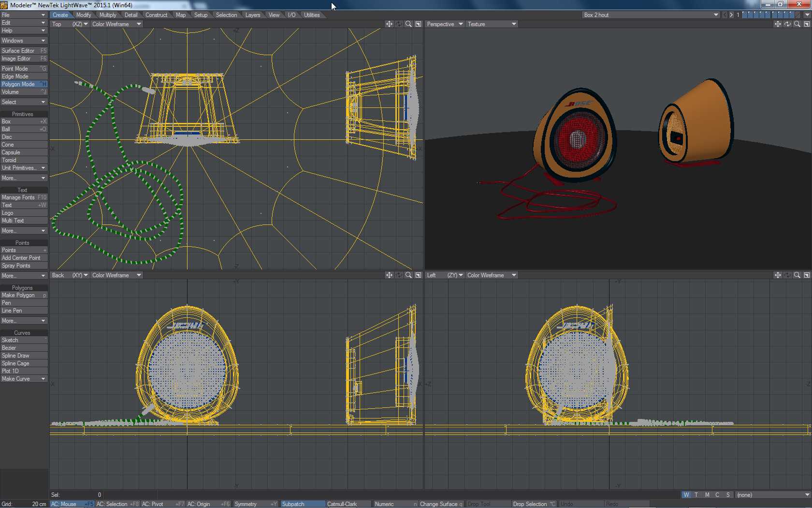Click the rotate icon of the Perspective viewport
The height and width of the screenshot is (508, 812).
click(x=788, y=24)
